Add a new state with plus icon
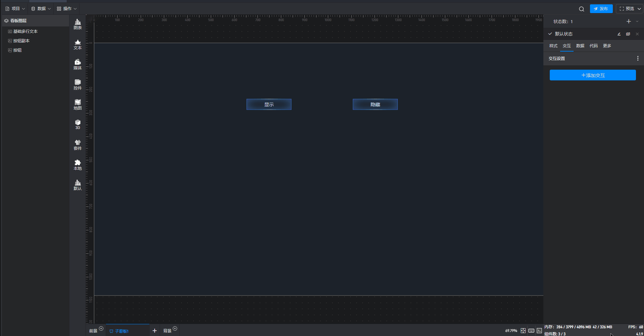Viewport: 644px width, 336px height. [x=629, y=21]
